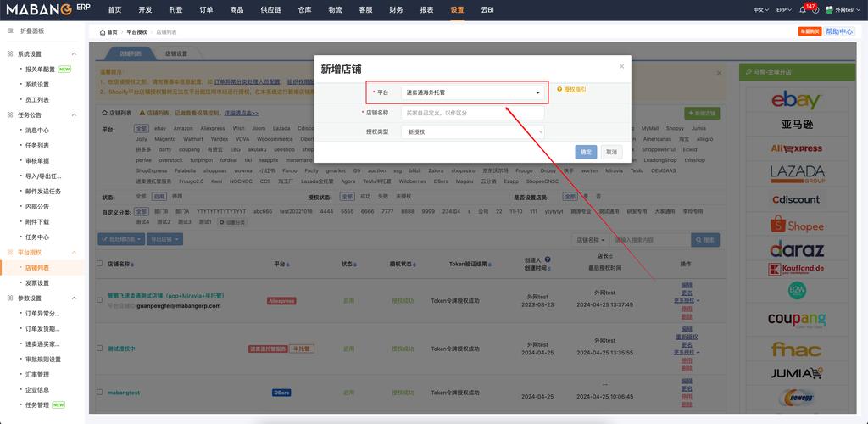The height and width of the screenshot is (424, 868).
Task: Close the 新增店铺 dialog with X
Action: point(621,66)
